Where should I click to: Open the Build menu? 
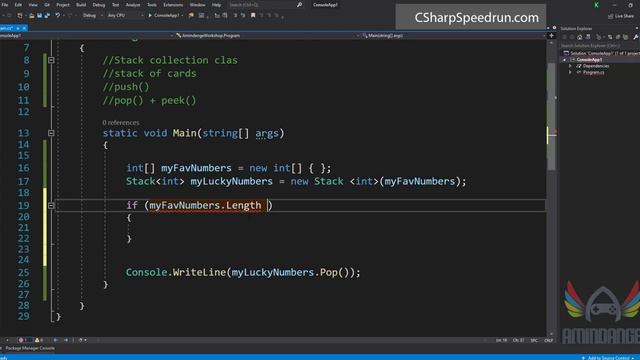pyautogui.click(x=81, y=5)
